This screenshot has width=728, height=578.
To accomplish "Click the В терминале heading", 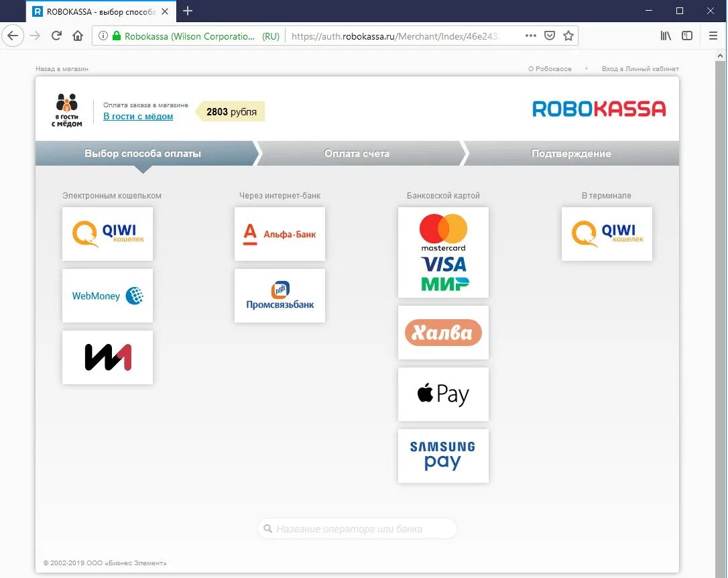I will pyautogui.click(x=607, y=196).
